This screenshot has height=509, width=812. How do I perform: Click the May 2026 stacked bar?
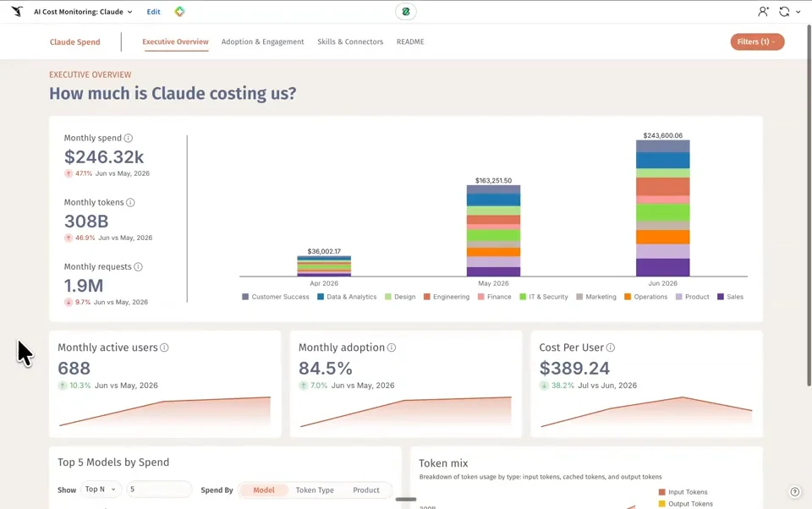[493, 231]
